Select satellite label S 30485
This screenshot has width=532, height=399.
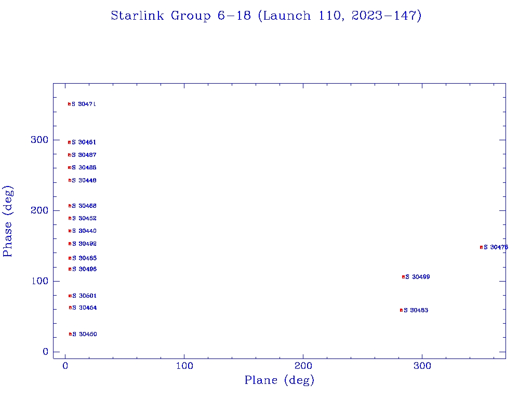(x=85, y=258)
